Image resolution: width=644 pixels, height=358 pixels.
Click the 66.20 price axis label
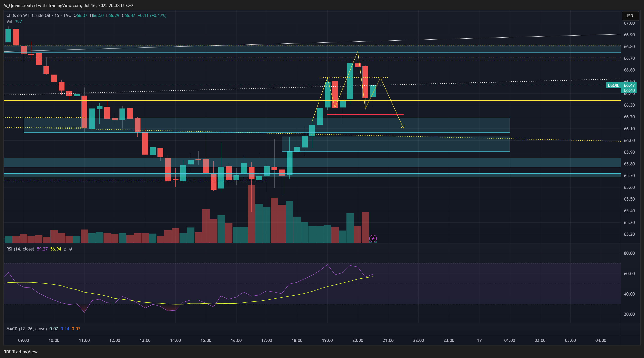pyautogui.click(x=629, y=117)
